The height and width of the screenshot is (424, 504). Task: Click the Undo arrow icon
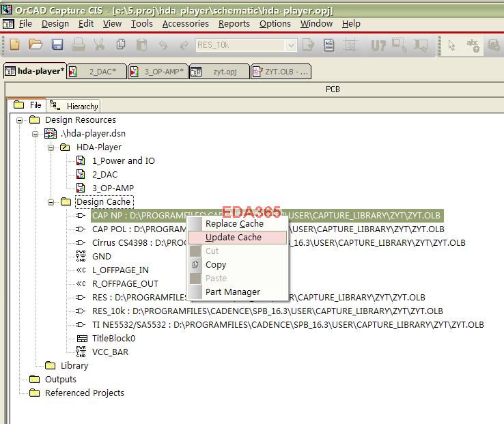click(x=163, y=45)
